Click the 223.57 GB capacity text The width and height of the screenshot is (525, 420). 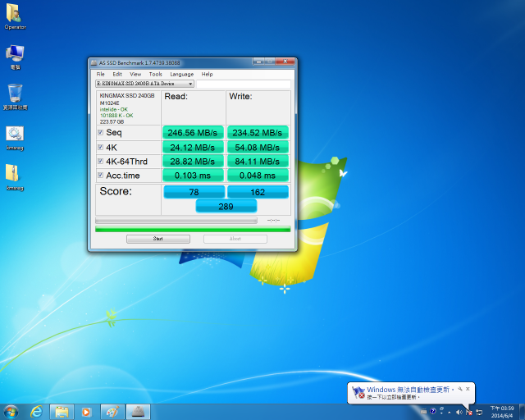point(112,121)
